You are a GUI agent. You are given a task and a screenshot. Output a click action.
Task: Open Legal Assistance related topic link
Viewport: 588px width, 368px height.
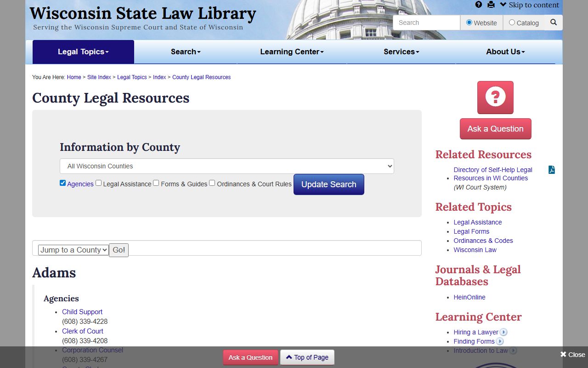click(478, 222)
